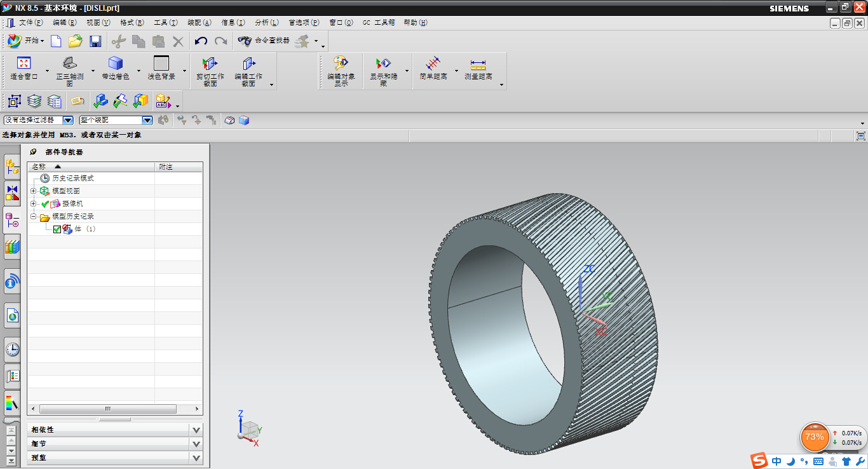Clip the work section (剪切工作截面)
Viewport: 868px width, 469px height.
(210, 71)
